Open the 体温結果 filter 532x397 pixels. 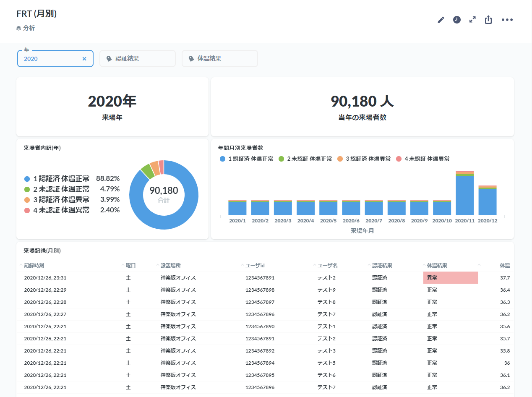[220, 58]
